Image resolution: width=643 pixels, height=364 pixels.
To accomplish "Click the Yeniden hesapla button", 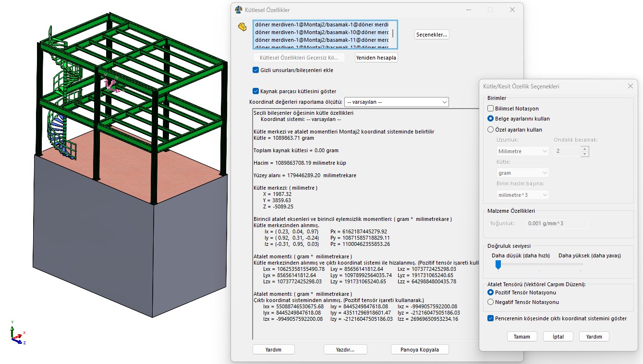I will coord(376,58).
